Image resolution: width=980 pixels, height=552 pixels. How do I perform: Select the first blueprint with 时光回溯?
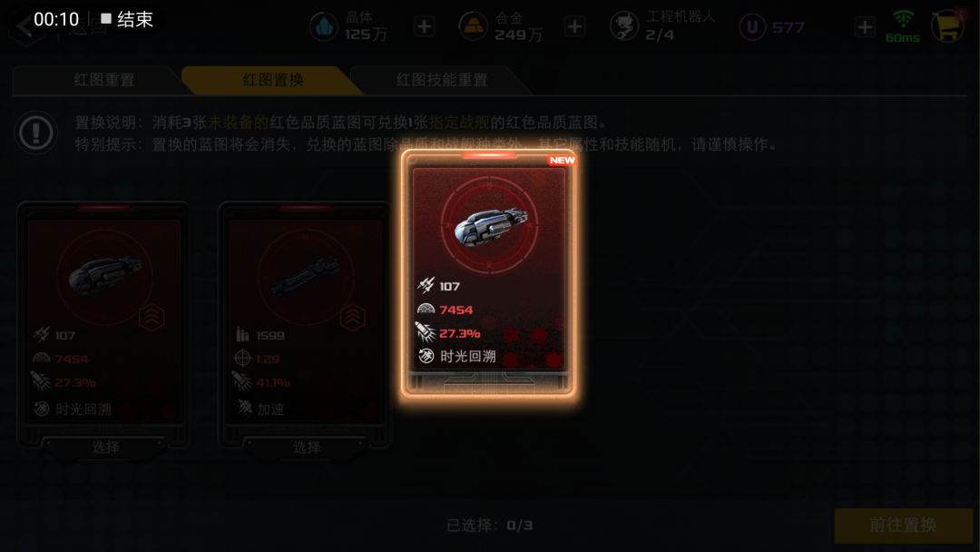tap(104, 447)
